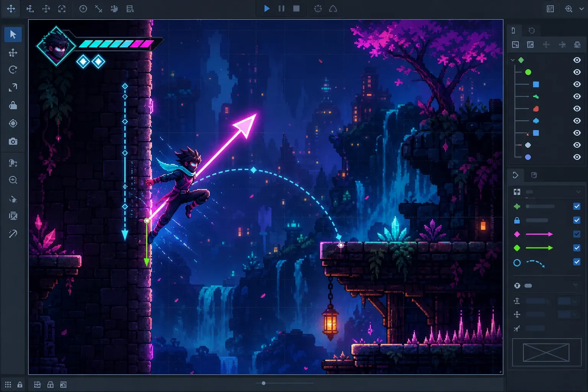
Task: Pause the game preview
Action: coord(281,8)
